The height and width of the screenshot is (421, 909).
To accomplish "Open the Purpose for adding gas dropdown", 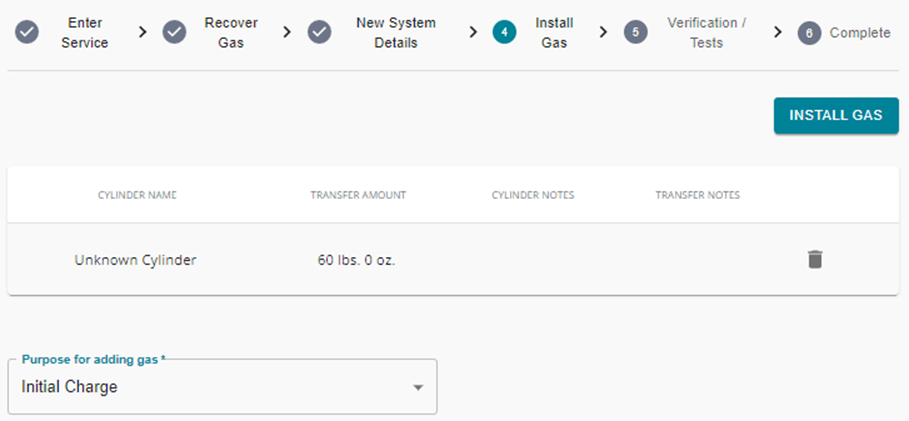I will click(x=223, y=387).
